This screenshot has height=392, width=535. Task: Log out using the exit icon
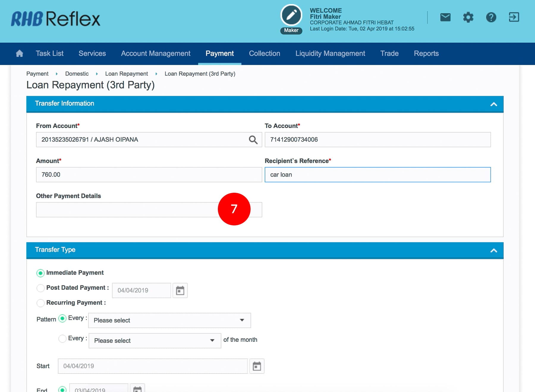514,17
